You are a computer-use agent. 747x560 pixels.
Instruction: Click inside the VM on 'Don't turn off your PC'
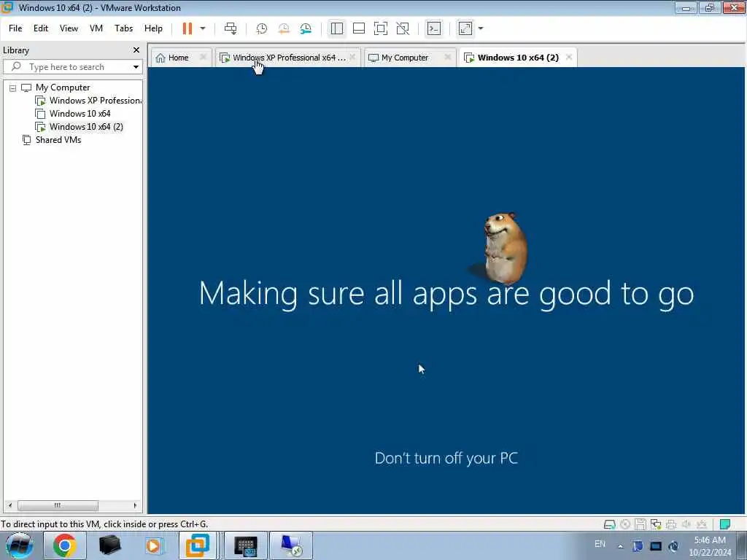(x=446, y=458)
